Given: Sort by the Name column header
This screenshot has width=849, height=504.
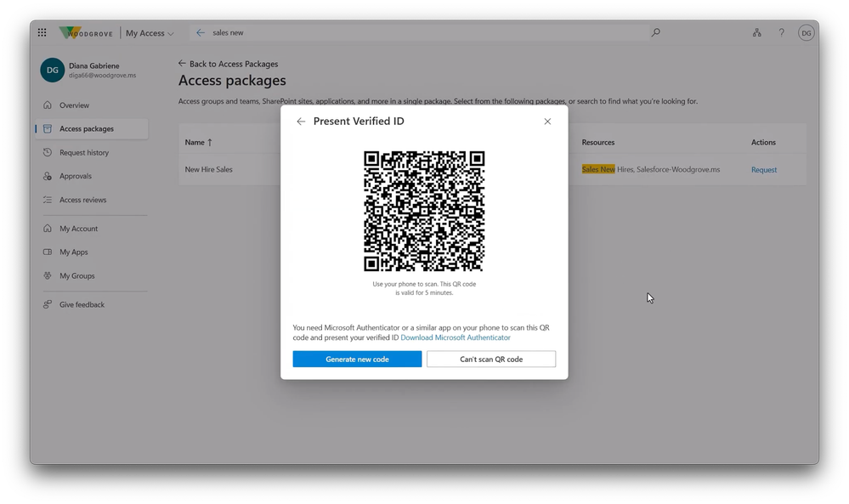Looking at the screenshot, I should click(x=198, y=143).
